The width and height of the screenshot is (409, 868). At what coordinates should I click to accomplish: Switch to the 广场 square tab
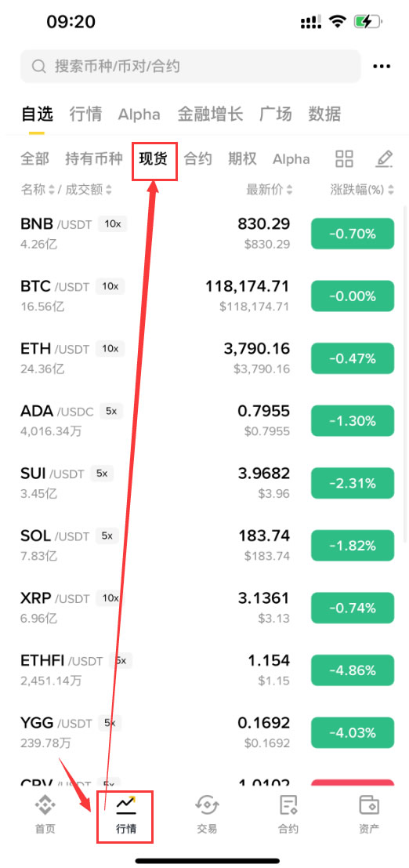coord(276,114)
